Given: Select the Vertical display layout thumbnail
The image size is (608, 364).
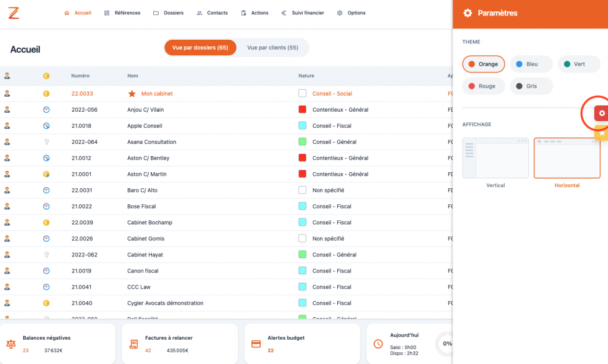Looking at the screenshot, I should 495,158.
